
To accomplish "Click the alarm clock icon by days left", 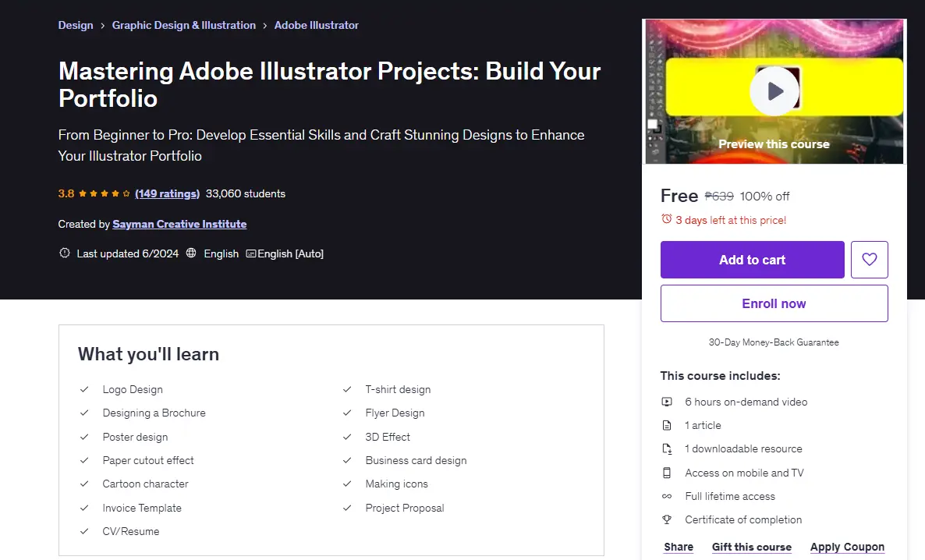I will 667,219.
